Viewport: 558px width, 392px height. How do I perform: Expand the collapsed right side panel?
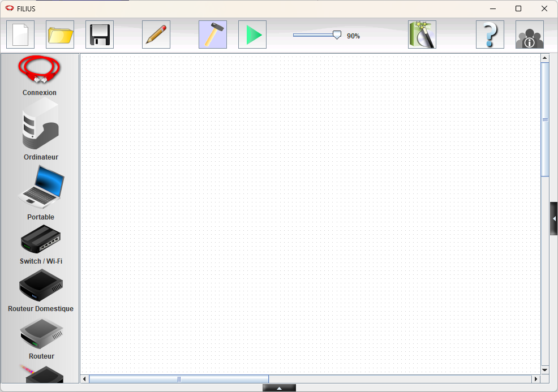(554, 218)
